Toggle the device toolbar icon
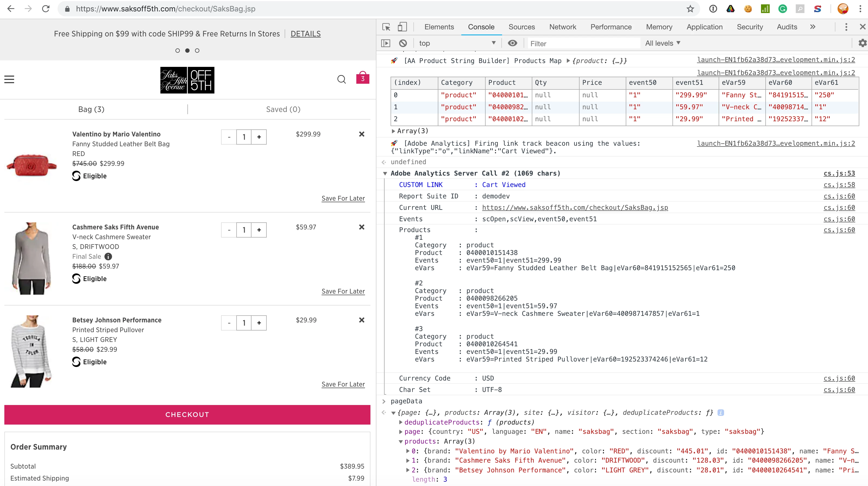The height and width of the screenshot is (486, 868). [402, 27]
